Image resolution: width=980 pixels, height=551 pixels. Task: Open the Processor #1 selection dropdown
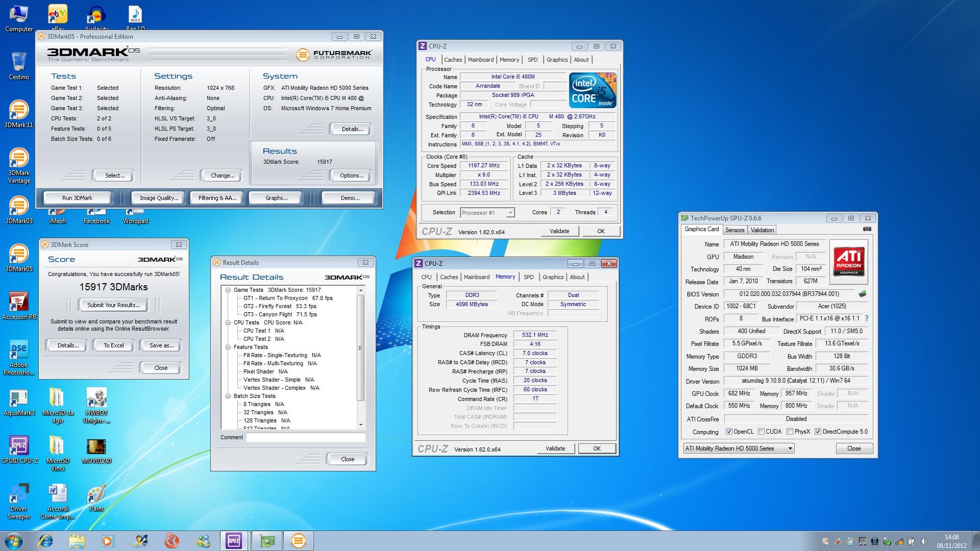click(x=487, y=213)
